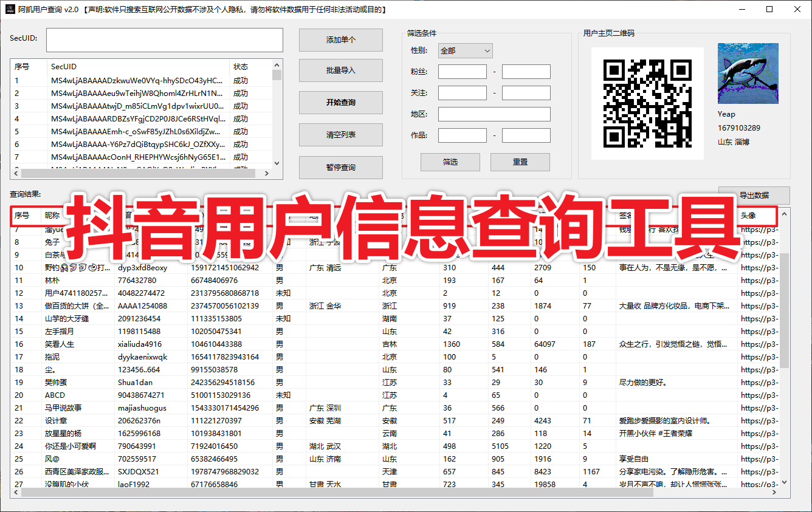This screenshot has height=512, width=812.
Task: Reset filter conditions with 重置 button
Action: pyautogui.click(x=520, y=162)
